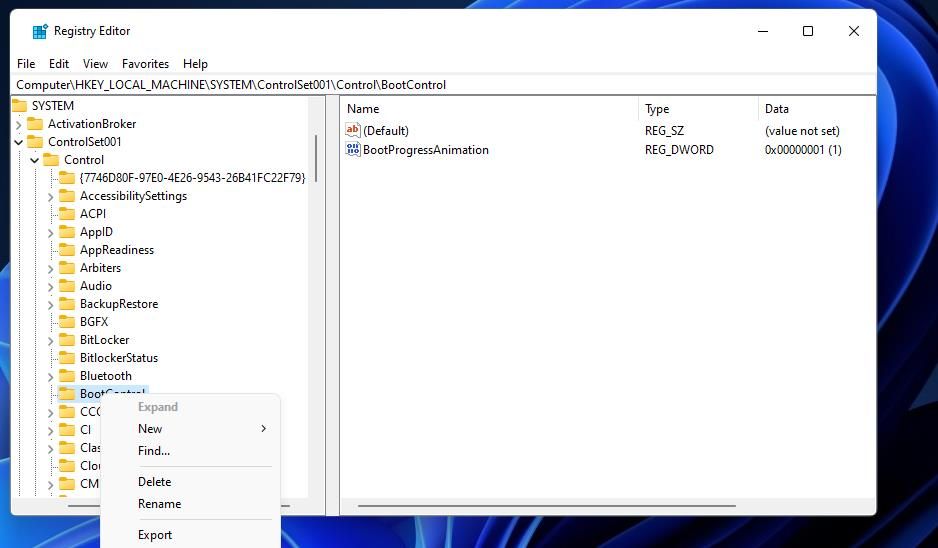Screen dimensions: 938x548
Task: Click the New submenu arrow
Action: click(x=263, y=429)
